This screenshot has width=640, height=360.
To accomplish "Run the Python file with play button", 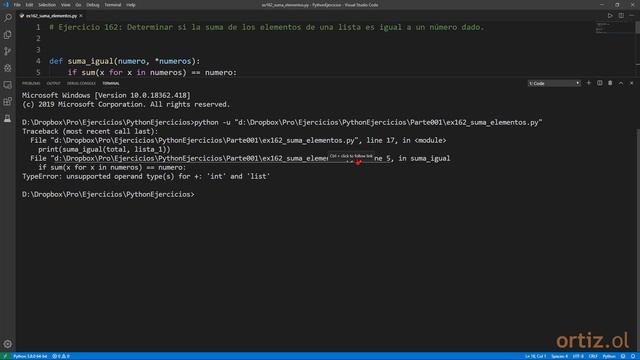I will pos(610,16).
